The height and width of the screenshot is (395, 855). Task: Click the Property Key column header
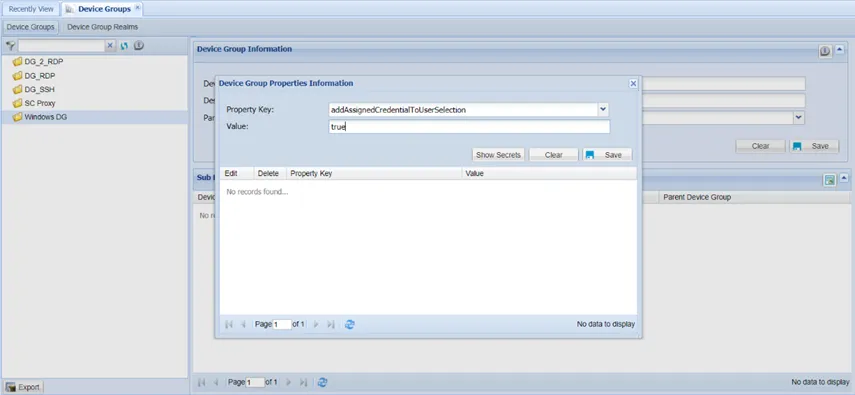pyautogui.click(x=374, y=173)
